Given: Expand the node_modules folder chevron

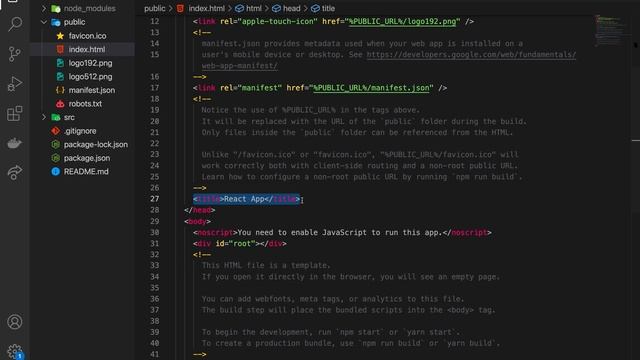Looking at the screenshot, I should pos(44,8).
